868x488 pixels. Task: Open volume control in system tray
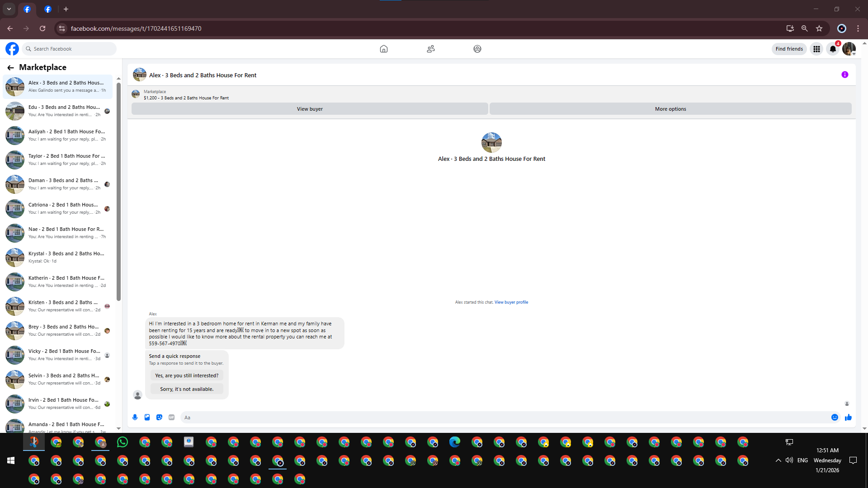point(789,460)
